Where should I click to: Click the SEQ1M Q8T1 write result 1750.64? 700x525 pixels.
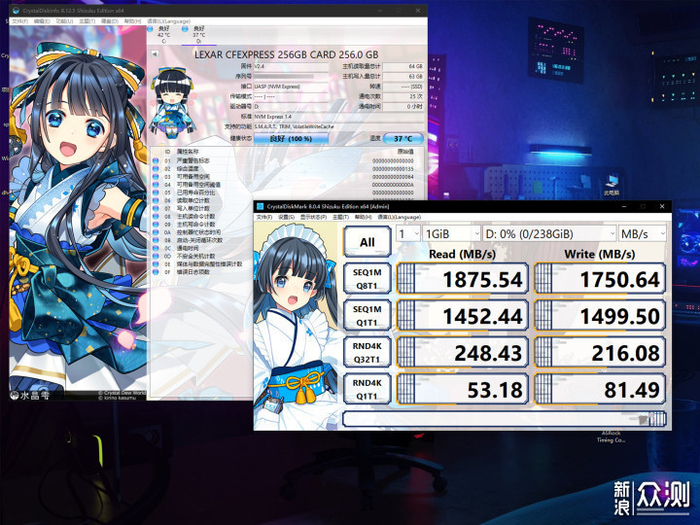point(600,279)
